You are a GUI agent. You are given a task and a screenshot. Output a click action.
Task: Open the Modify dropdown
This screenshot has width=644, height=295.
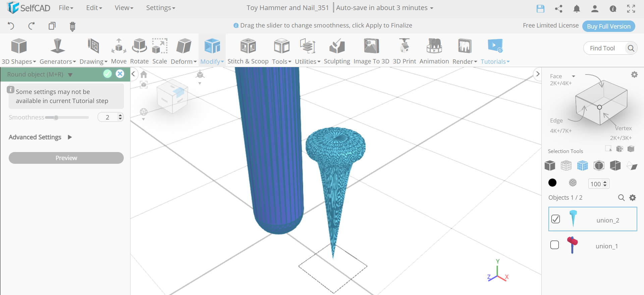[212, 51]
